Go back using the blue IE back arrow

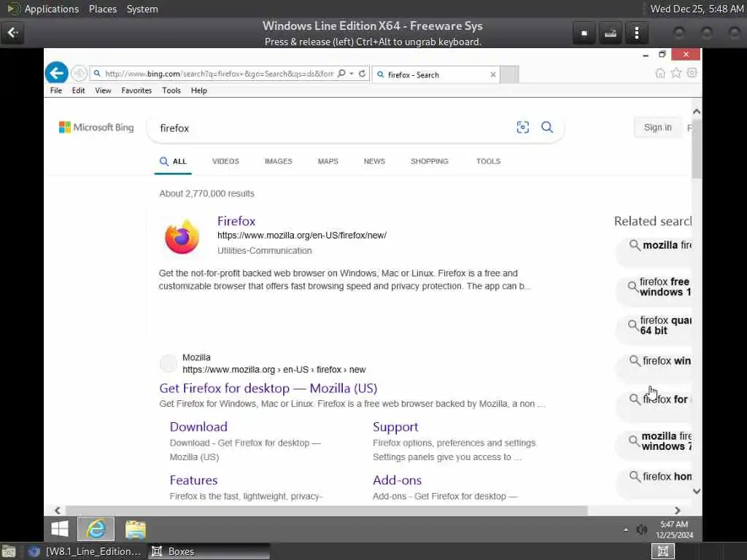[57, 74]
